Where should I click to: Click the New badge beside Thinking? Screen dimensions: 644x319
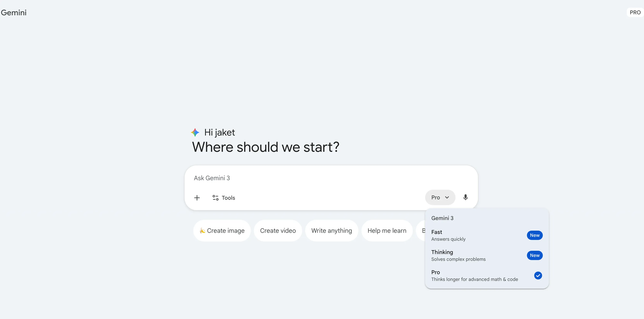tap(534, 255)
